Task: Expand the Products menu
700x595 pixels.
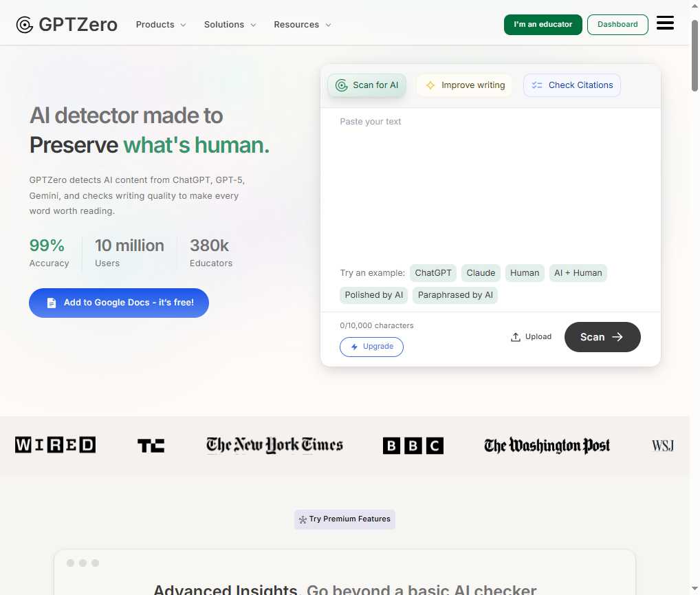Action: coord(160,24)
